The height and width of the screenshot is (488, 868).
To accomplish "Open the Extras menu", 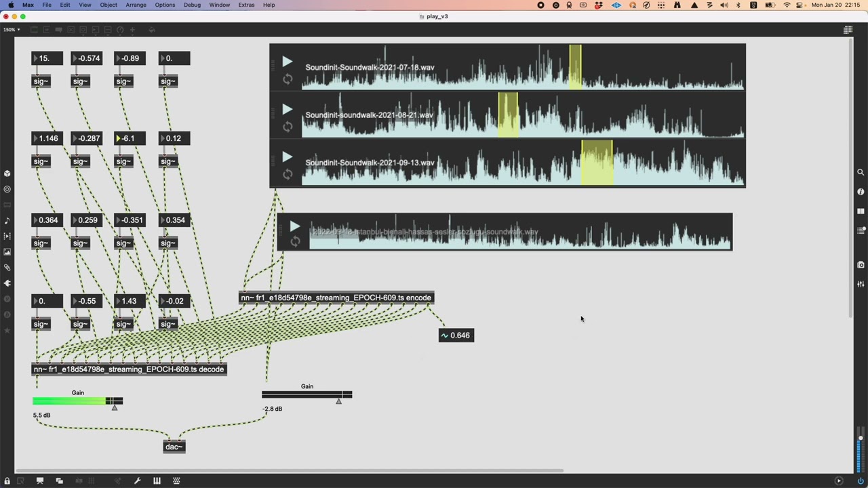I will point(246,5).
